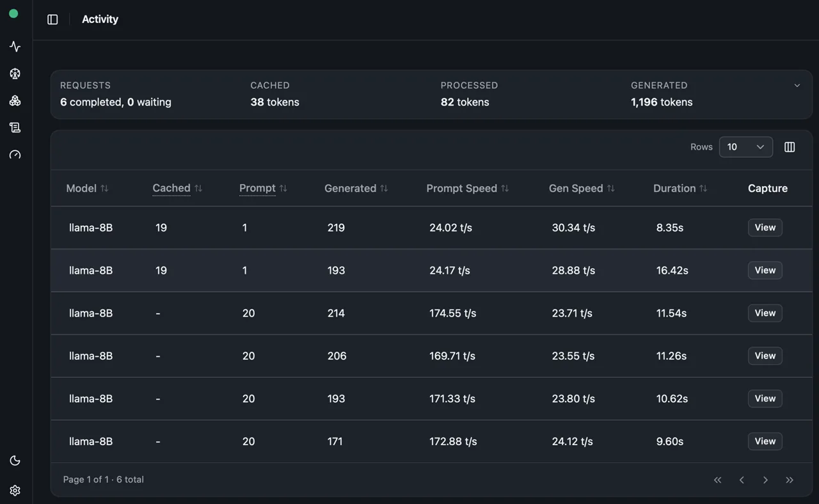Viewport: 819px width, 504px height.
Task: Open the Activity pulse icon in sidebar
Action: [x=15, y=47]
